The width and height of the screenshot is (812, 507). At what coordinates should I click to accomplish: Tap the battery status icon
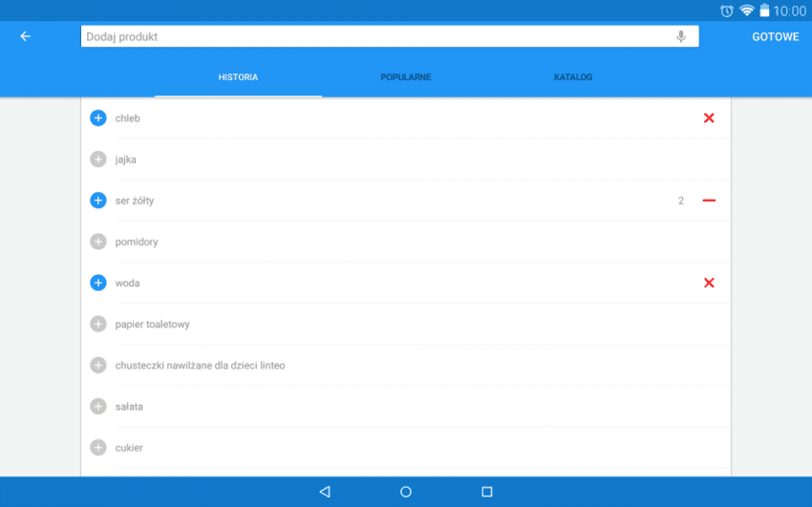(x=764, y=11)
